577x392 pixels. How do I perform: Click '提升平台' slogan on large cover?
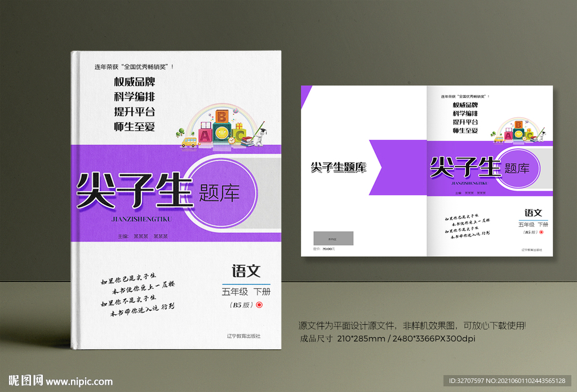pos(134,112)
